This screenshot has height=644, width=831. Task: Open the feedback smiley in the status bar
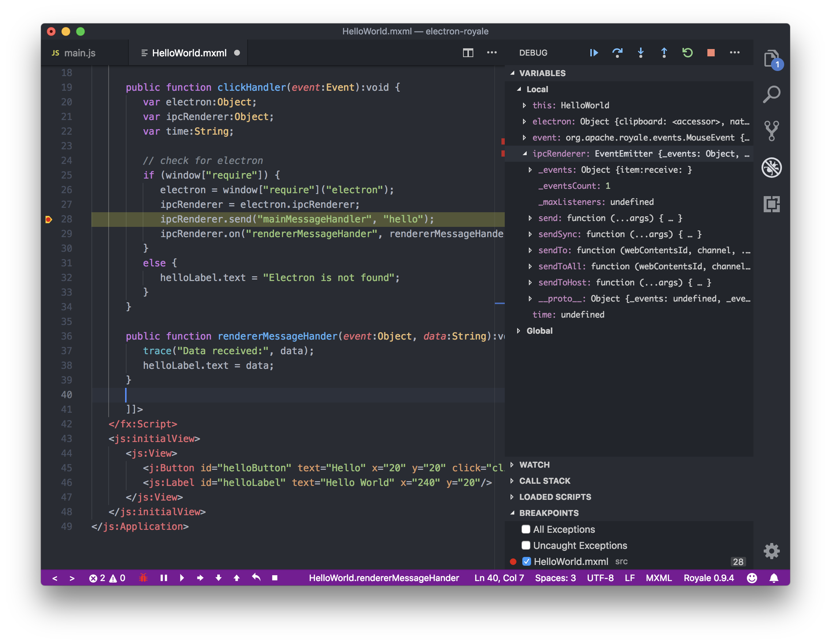tap(752, 578)
